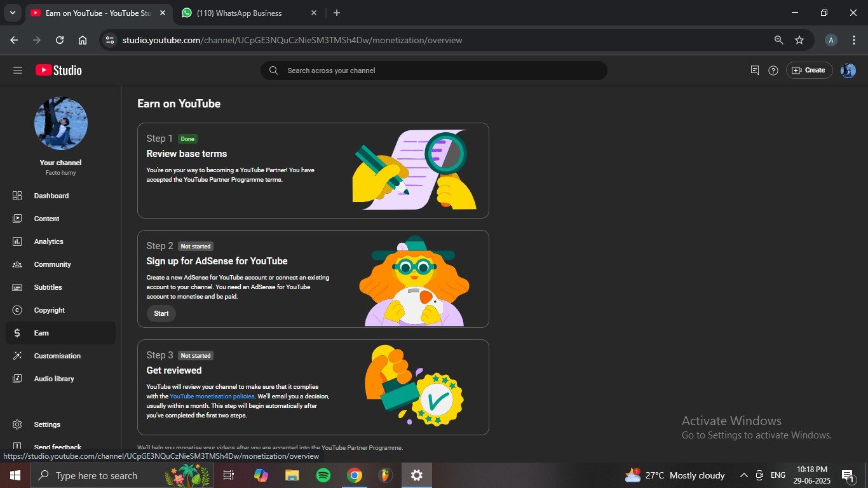
Task: Go back in browser history
Action: [14, 40]
